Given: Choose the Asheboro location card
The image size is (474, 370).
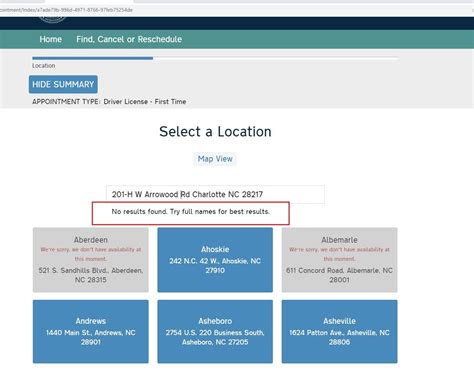Looking at the screenshot, I should [x=215, y=331].
